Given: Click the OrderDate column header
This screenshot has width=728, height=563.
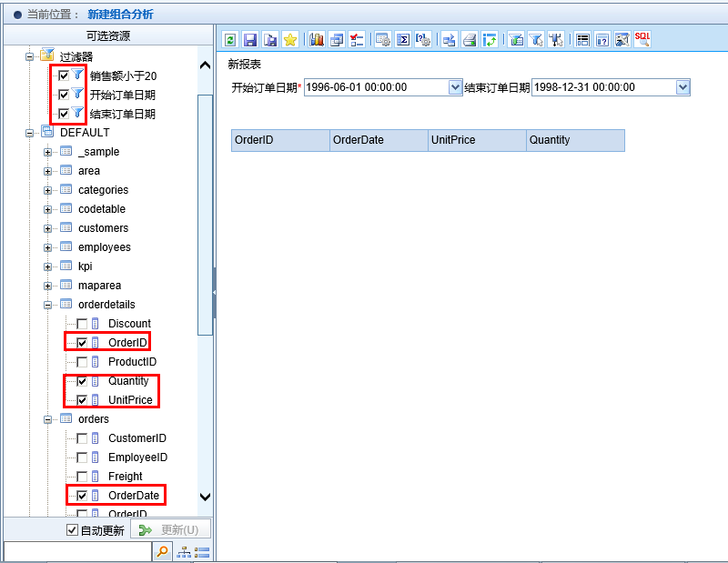Looking at the screenshot, I should [x=379, y=140].
